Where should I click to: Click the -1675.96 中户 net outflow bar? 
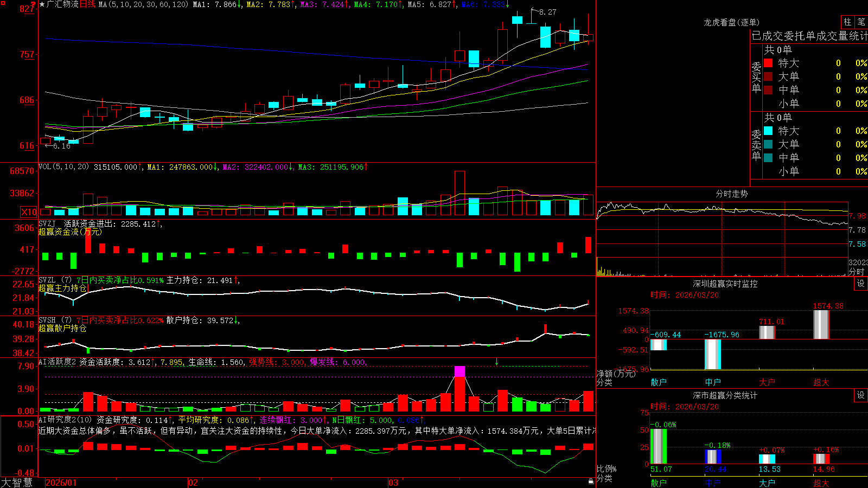713,354
